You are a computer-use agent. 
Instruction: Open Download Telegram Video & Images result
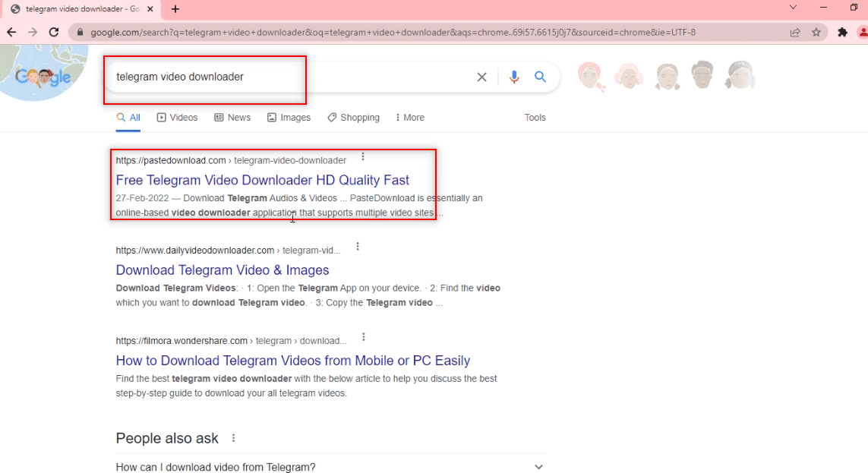(223, 270)
